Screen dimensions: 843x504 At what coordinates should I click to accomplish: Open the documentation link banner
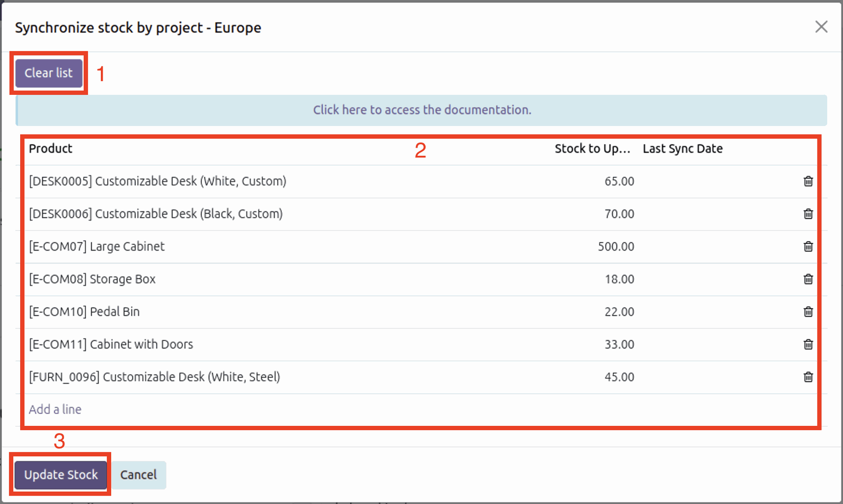421,110
